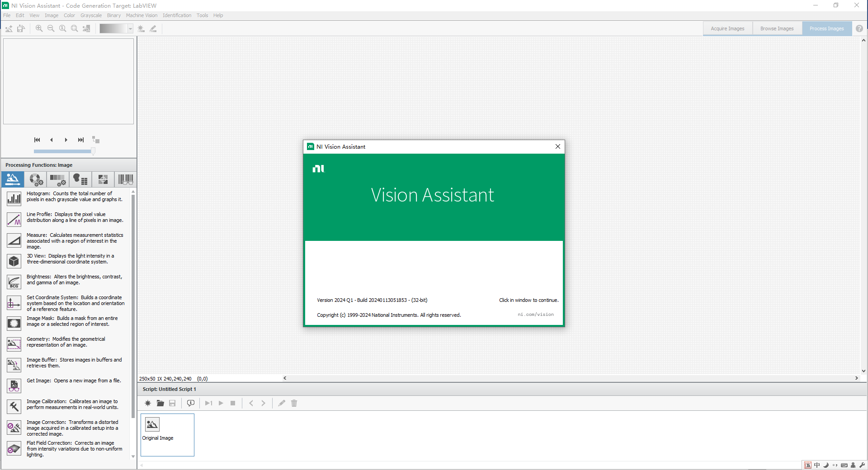The width and height of the screenshot is (868, 470).
Task: Choose the Flat Field Correction icon
Action: (14, 448)
